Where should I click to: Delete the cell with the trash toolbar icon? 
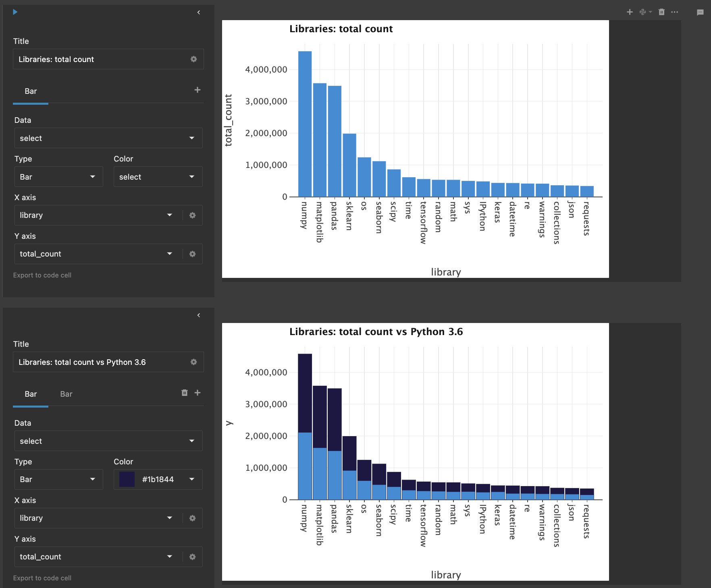pos(661,12)
